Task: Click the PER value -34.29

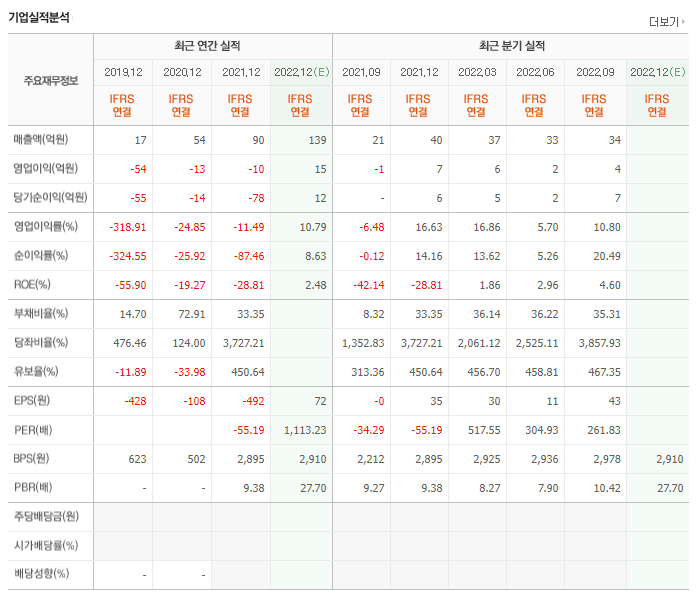Action: point(369,430)
